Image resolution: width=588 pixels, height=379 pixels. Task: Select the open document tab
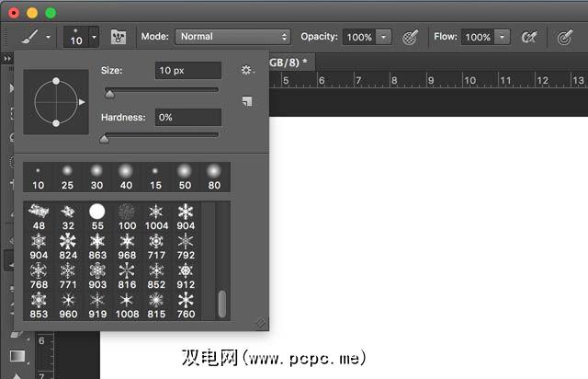(x=289, y=61)
